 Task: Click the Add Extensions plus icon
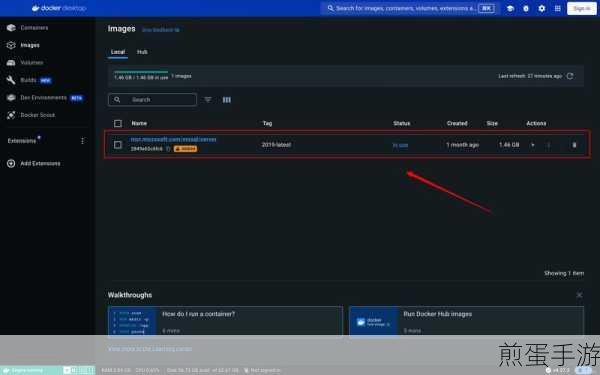point(11,163)
